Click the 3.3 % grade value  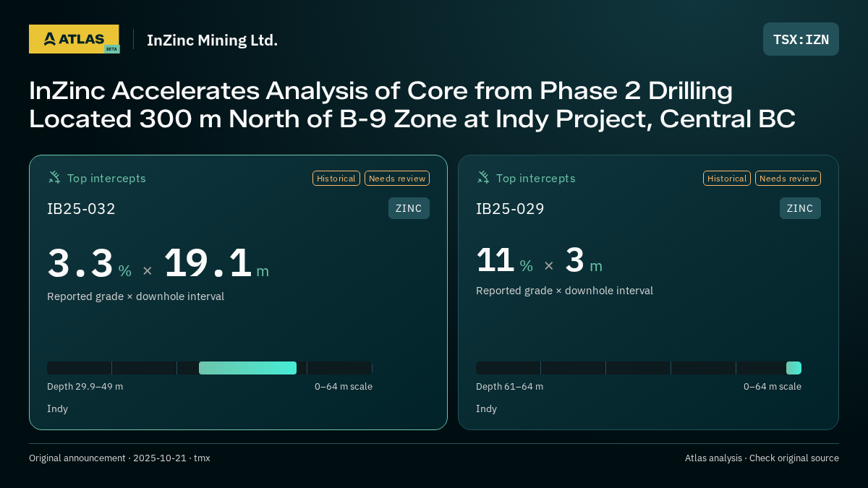(x=89, y=263)
